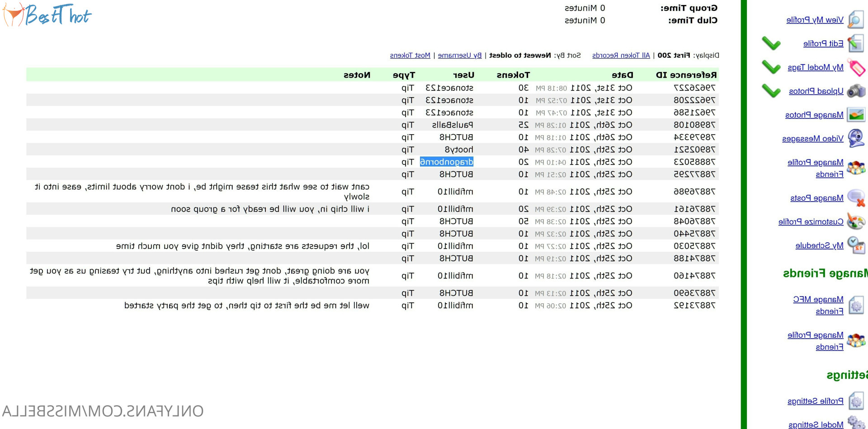Open My Schedule via the calendar icon
This screenshot has height=429, width=868.
pyautogui.click(x=856, y=245)
